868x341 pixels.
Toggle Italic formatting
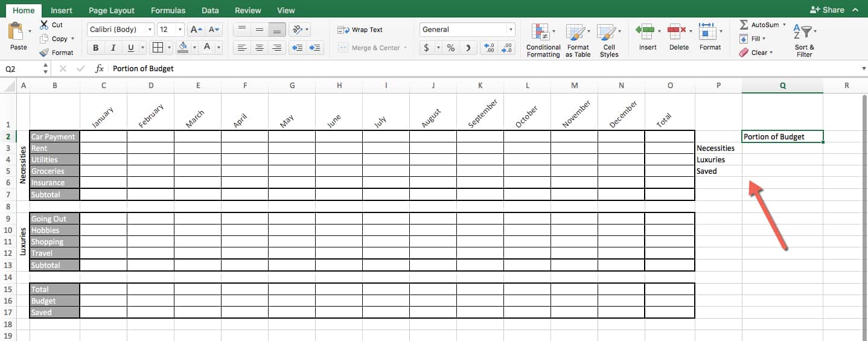click(112, 48)
